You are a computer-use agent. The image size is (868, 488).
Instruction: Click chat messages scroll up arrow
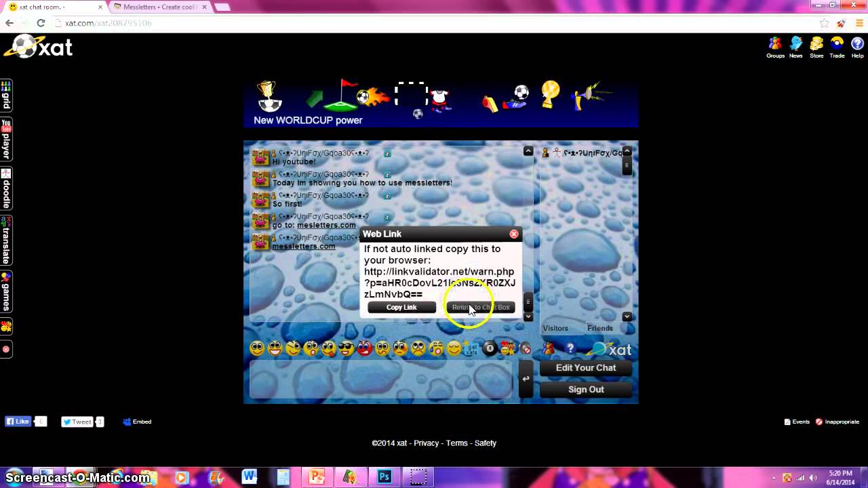click(528, 151)
